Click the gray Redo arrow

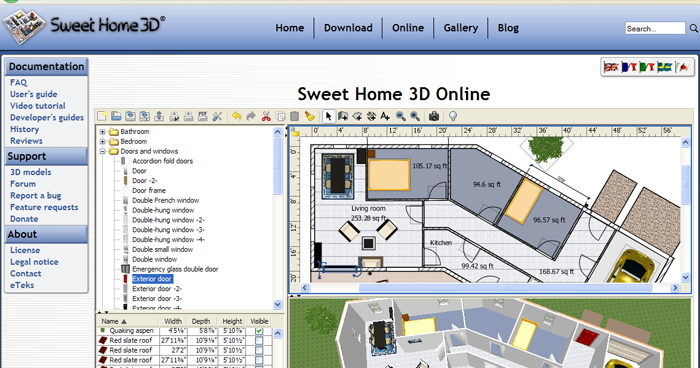pos(251,117)
